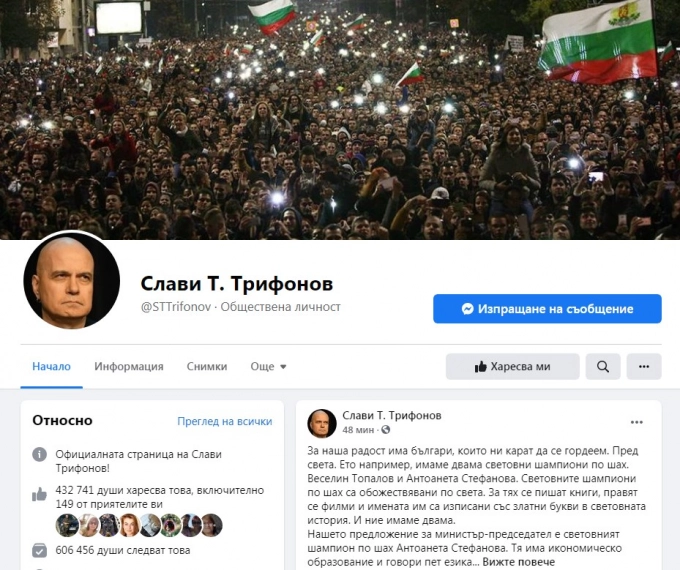Expand post with Вижте повече
The image size is (680, 570).
(x=519, y=562)
